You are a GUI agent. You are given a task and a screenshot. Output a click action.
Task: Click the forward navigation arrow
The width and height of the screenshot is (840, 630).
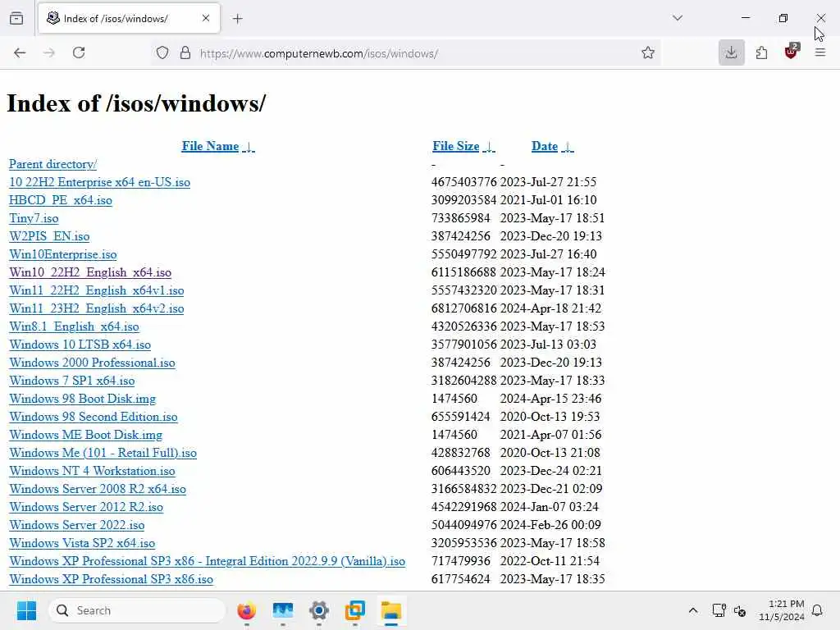49,52
